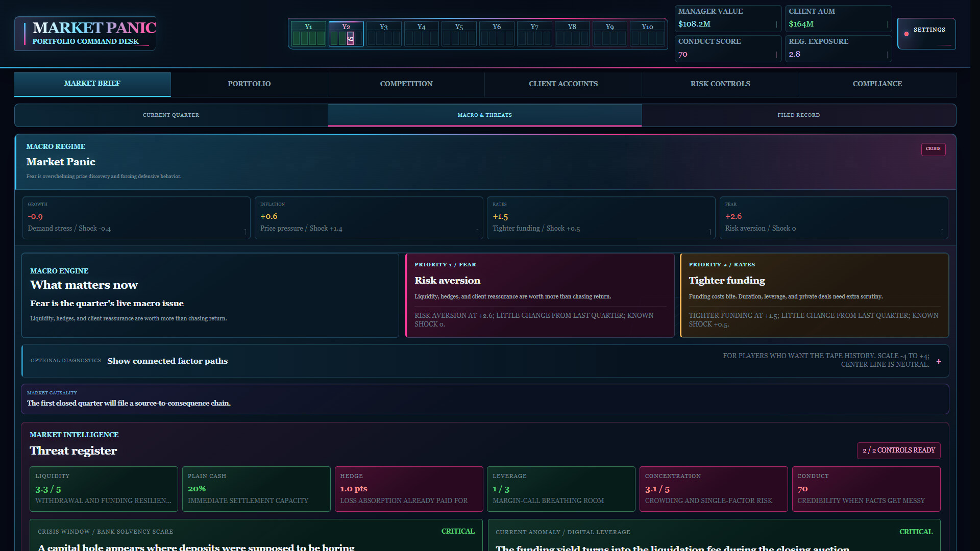Viewport: 980px width, 551px height.
Task: Select year Y10 on the timeline
Action: [x=647, y=34]
